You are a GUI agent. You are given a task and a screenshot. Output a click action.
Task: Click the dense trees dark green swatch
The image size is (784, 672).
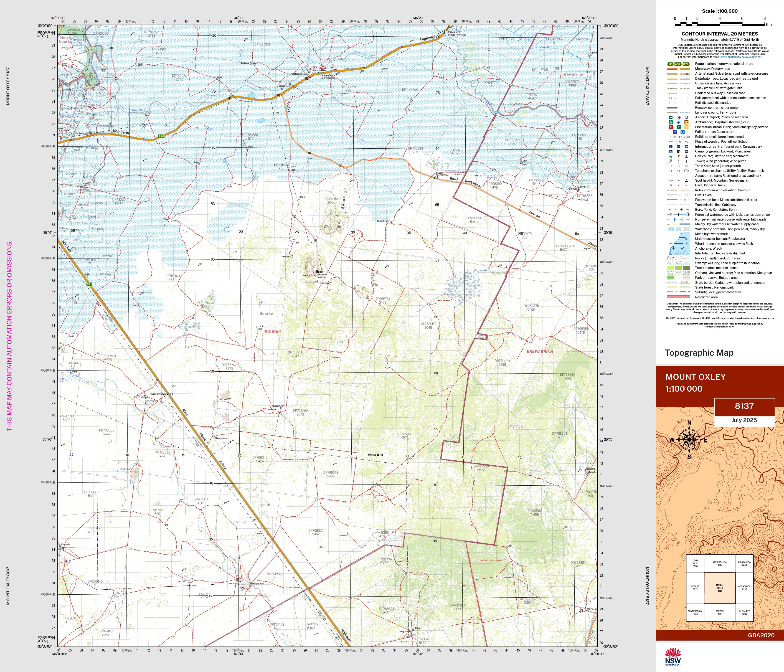(x=686, y=268)
